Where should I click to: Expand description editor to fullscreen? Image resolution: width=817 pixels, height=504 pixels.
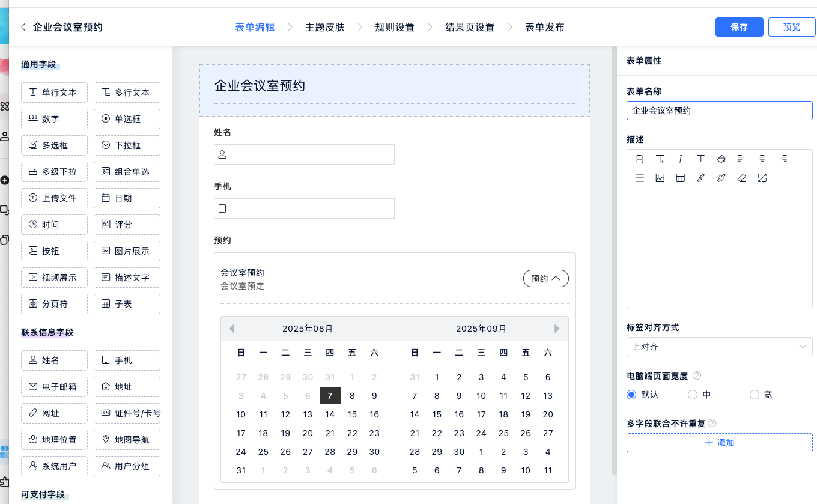(x=762, y=178)
